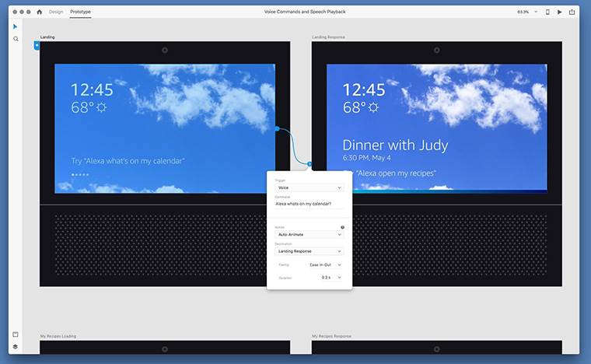Open the zoom percentage dropdown chevron
This screenshot has height=364, width=591.
[536, 12]
